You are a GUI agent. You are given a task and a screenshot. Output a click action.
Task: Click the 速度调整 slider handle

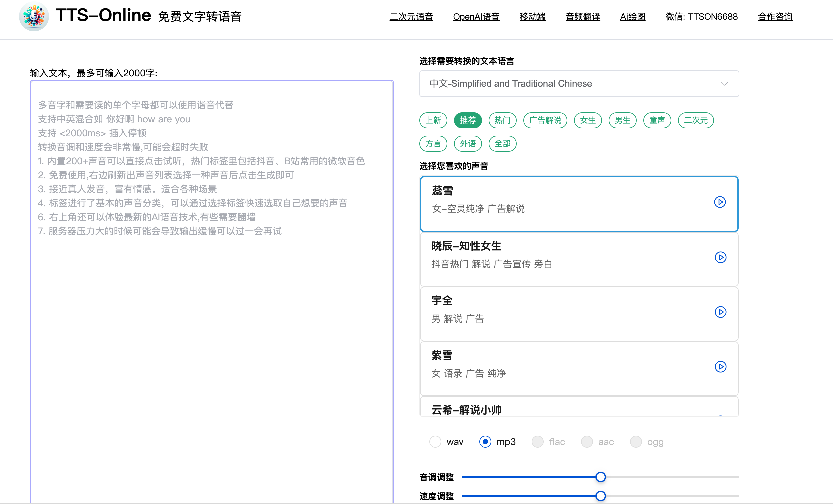pos(601,496)
